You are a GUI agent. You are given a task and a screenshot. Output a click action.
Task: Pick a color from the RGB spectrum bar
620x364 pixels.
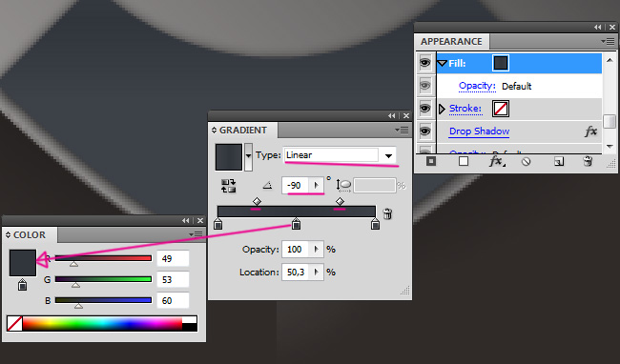102,323
